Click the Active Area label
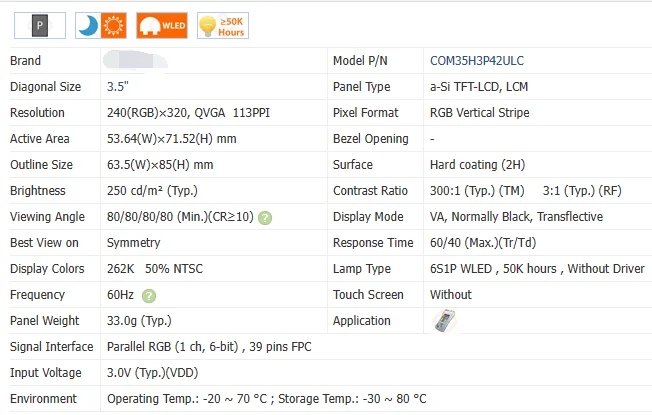The image size is (652, 415). (x=40, y=139)
